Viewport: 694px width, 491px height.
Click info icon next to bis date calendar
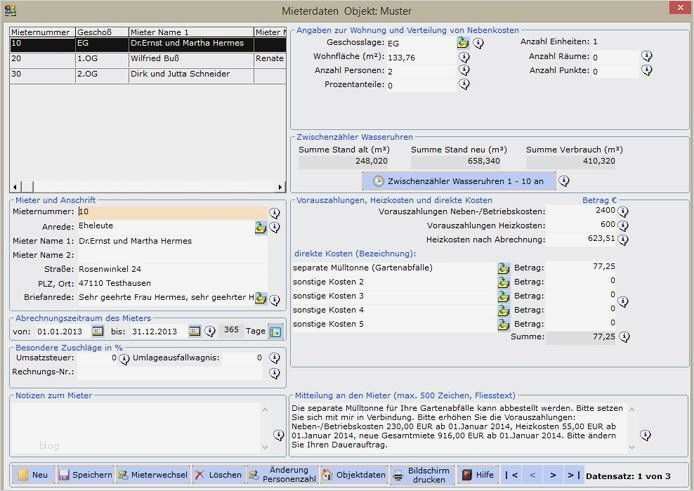pyautogui.click(x=210, y=331)
